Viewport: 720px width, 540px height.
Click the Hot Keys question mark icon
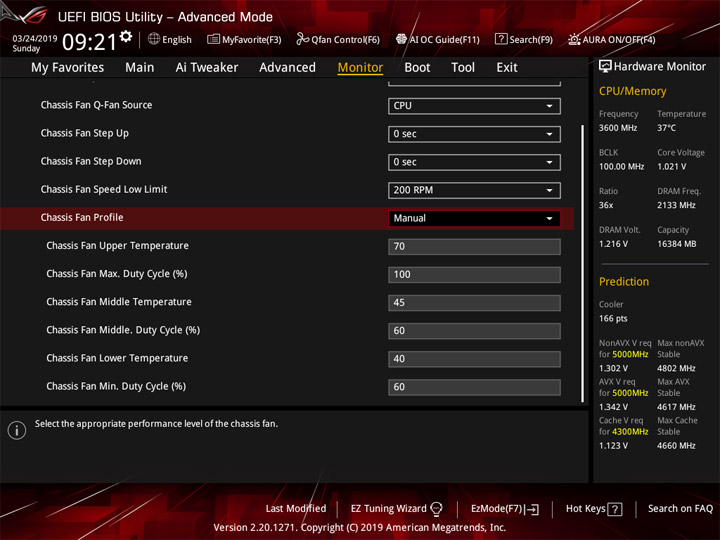point(615,509)
